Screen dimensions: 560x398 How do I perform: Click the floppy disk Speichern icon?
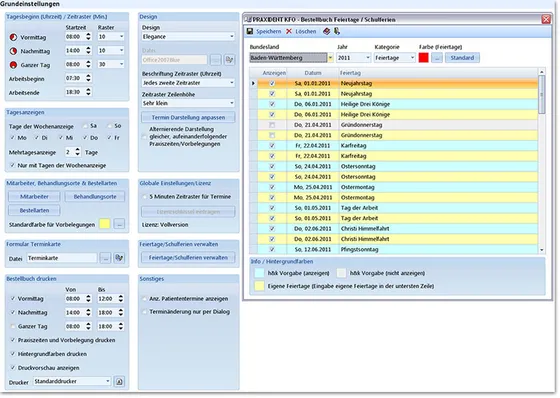coord(250,31)
